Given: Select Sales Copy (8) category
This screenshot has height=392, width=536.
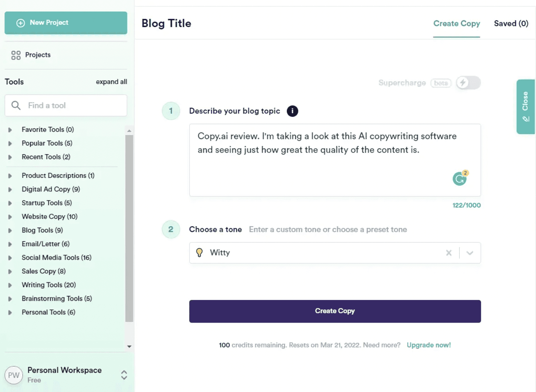Looking at the screenshot, I should pos(44,271).
